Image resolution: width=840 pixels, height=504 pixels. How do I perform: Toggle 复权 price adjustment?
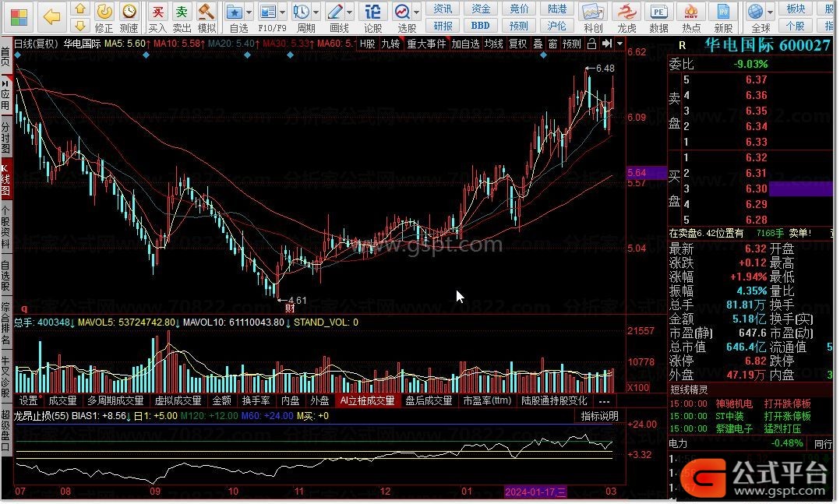pyautogui.click(x=517, y=44)
